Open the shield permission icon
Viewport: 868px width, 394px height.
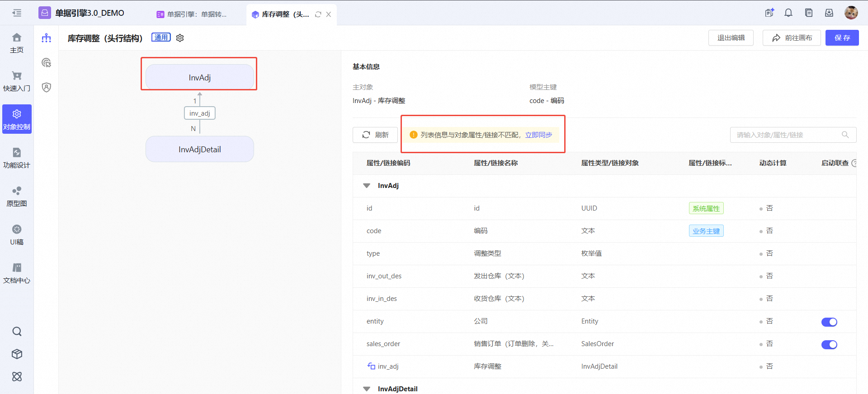pos(46,87)
